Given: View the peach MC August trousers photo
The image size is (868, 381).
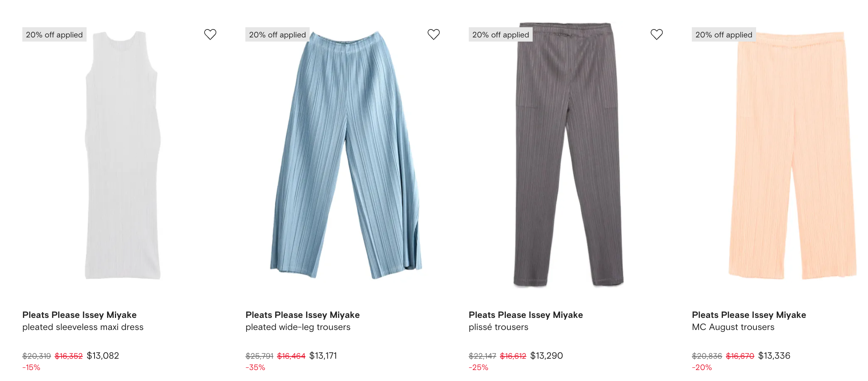Looking at the screenshot, I should [x=792, y=156].
